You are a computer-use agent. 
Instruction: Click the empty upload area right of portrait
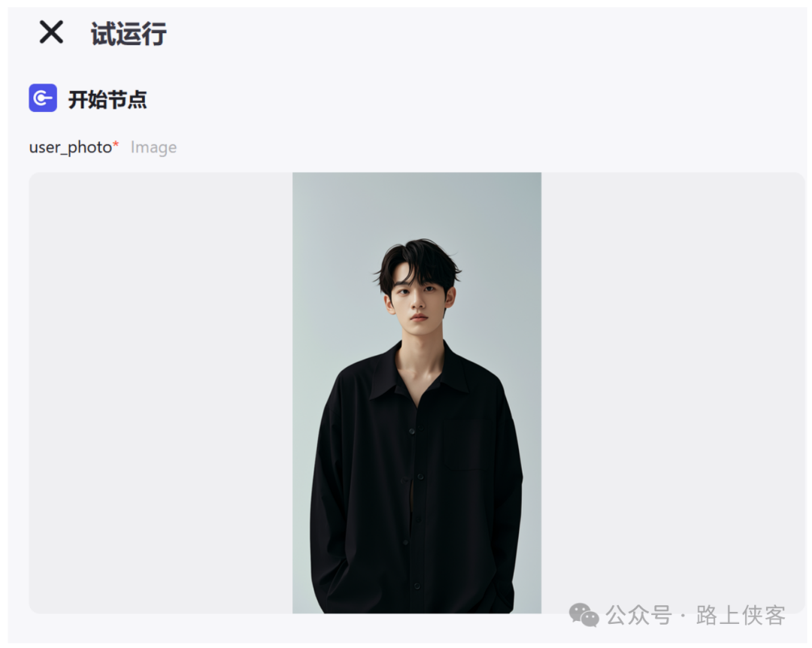click(x=673, y=362)
